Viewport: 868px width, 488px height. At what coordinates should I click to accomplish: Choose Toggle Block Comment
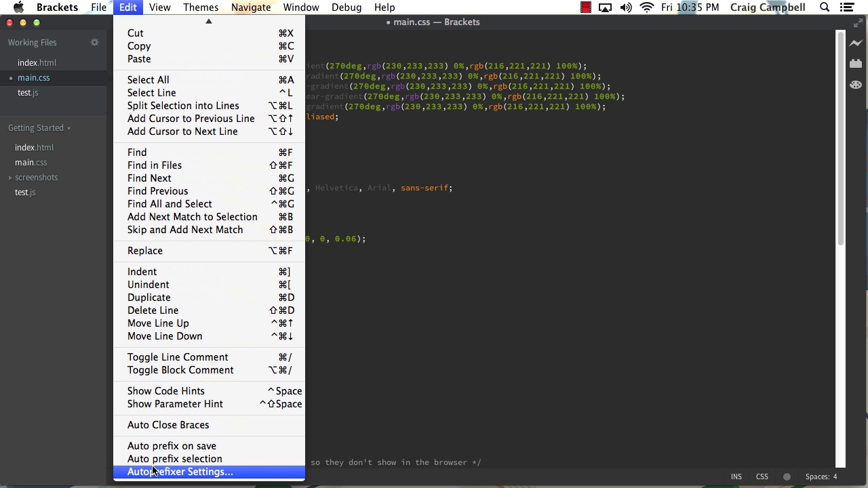(210, 370)
